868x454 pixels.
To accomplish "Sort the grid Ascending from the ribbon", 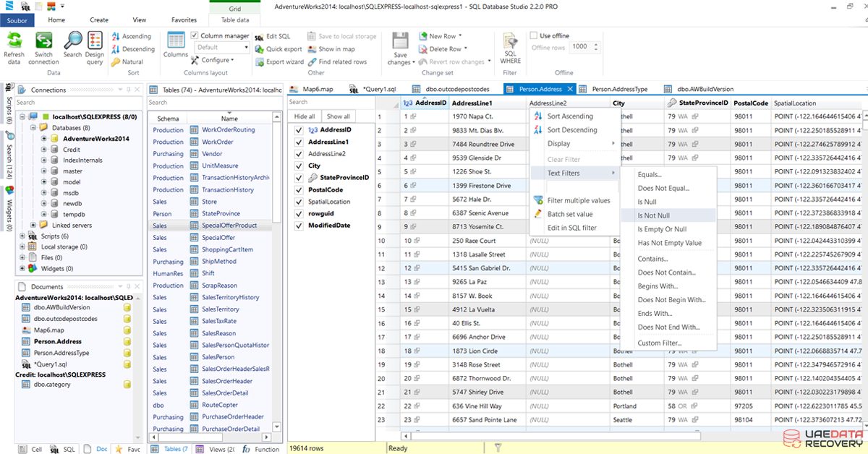I will pyautogui.click(x=131, y=36).
